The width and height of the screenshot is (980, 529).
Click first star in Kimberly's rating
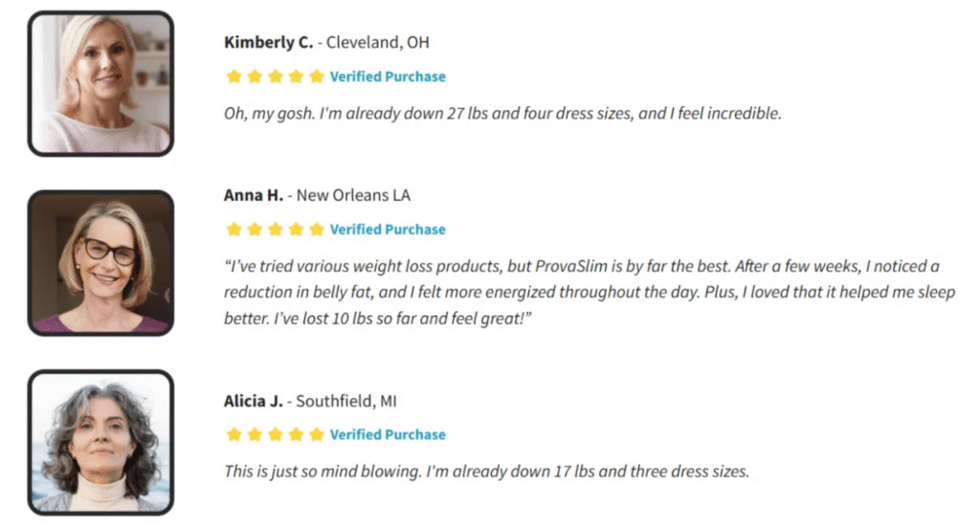(x=234, y=77)
